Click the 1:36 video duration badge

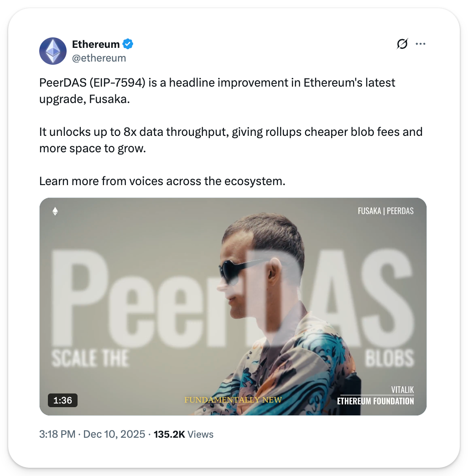pyautogui.click(x=62, y=400)
